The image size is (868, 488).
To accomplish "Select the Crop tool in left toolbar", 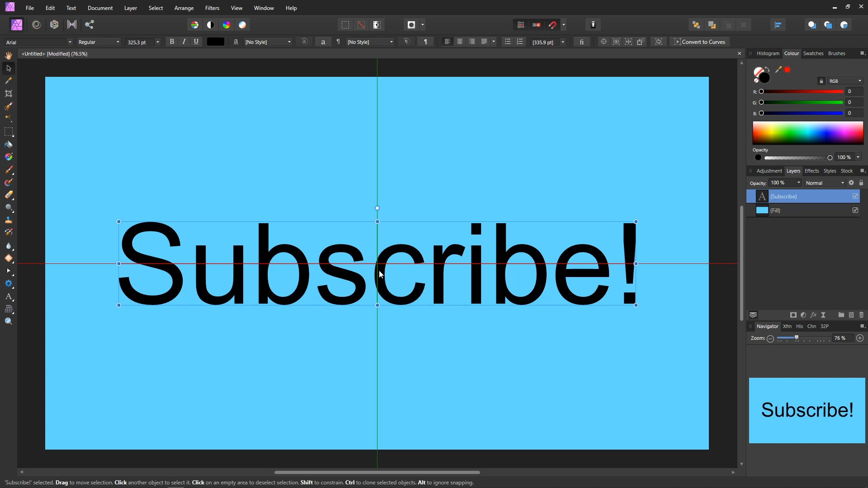I will 9,94.
